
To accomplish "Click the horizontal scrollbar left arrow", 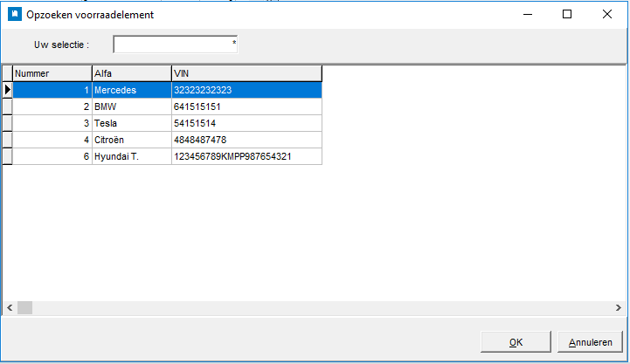I will [10, 308].
